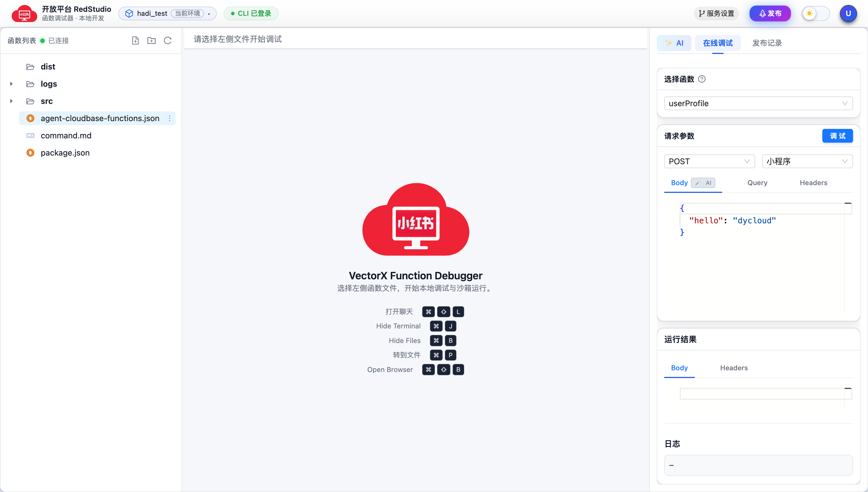
Task: Open the 小程序 source dropdown
Action: tap(807, 161)
